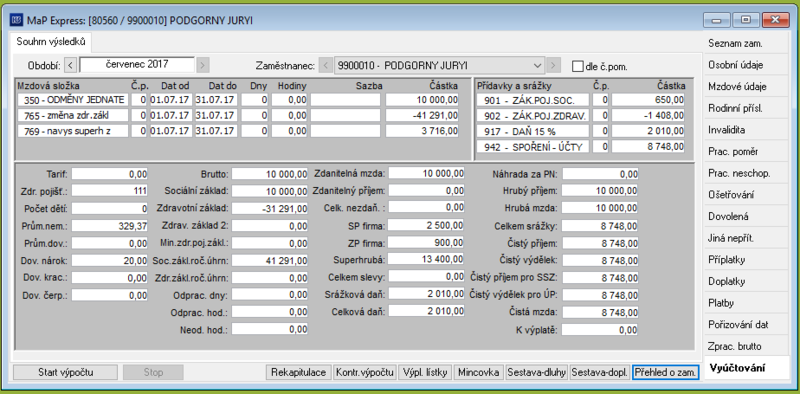Click the MaP Express app icon in title bar
Screen dimensions: 800x394
(x=16, y=20)
